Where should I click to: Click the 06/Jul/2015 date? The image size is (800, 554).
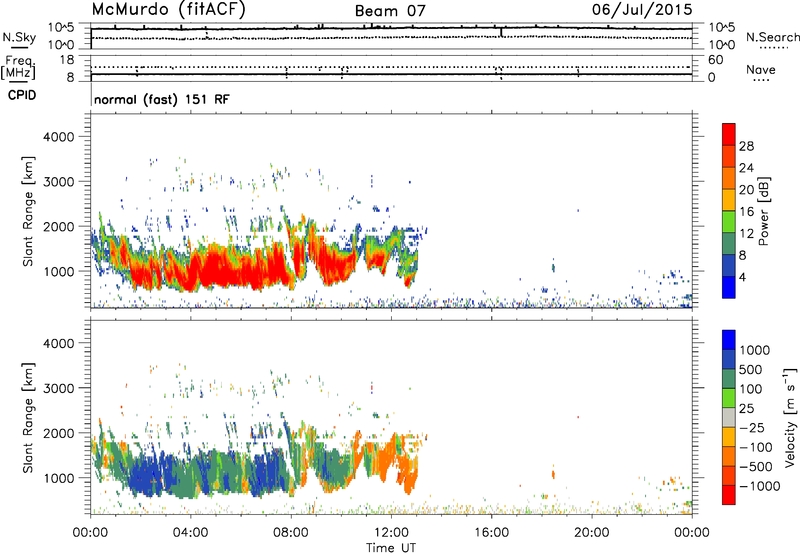[x=642, y=10]
